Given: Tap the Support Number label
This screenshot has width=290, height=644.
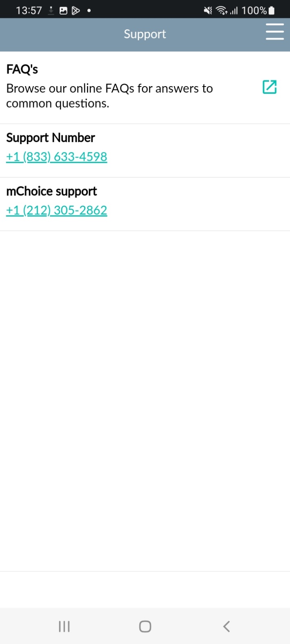Looking at the screenshot, I should point(51,138).
